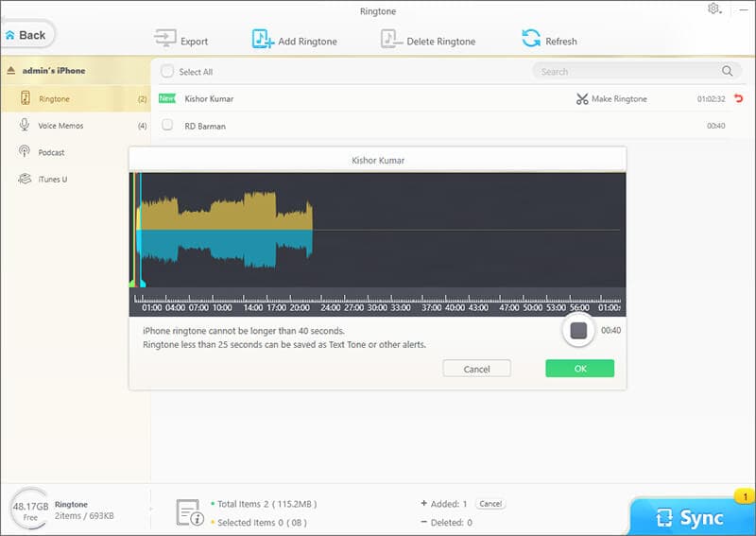Cancel the ringtone editing dialog

[476, 369]
